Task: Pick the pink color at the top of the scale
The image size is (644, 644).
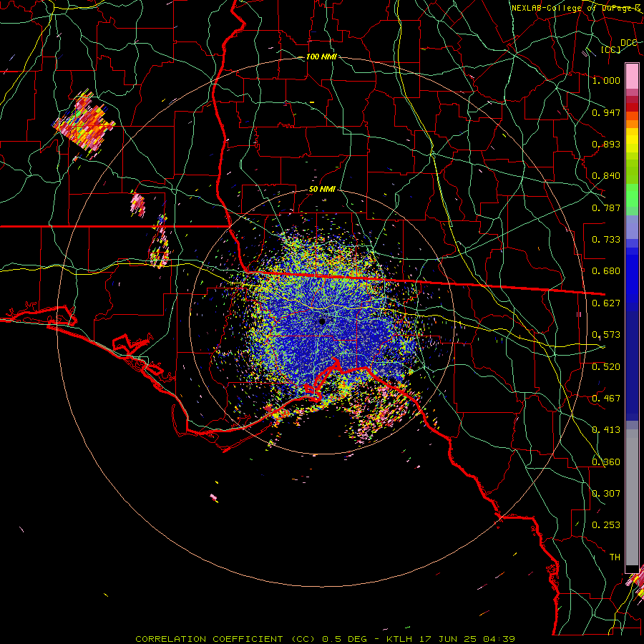Action: pos(632,76)
